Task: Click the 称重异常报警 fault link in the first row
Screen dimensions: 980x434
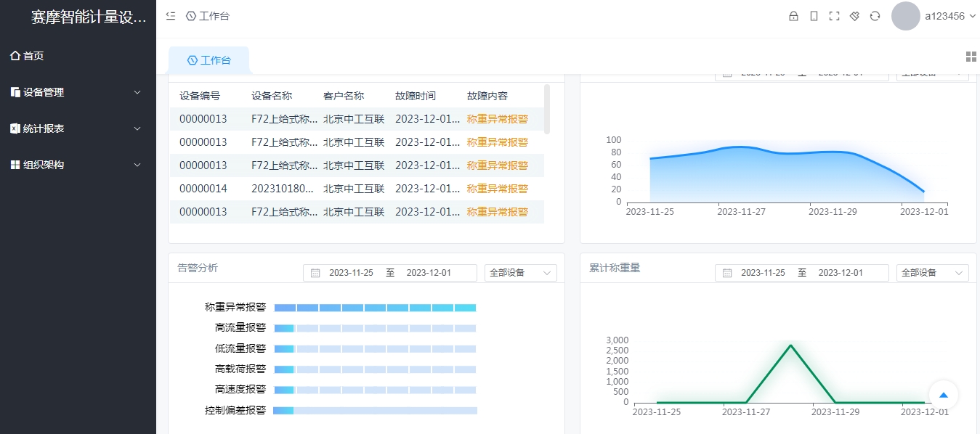Action: (498, 118)
